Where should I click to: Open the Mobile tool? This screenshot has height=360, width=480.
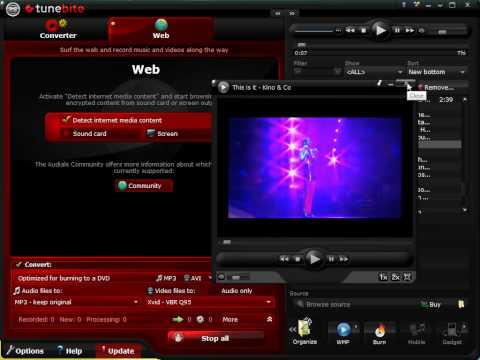click(417, 333)
